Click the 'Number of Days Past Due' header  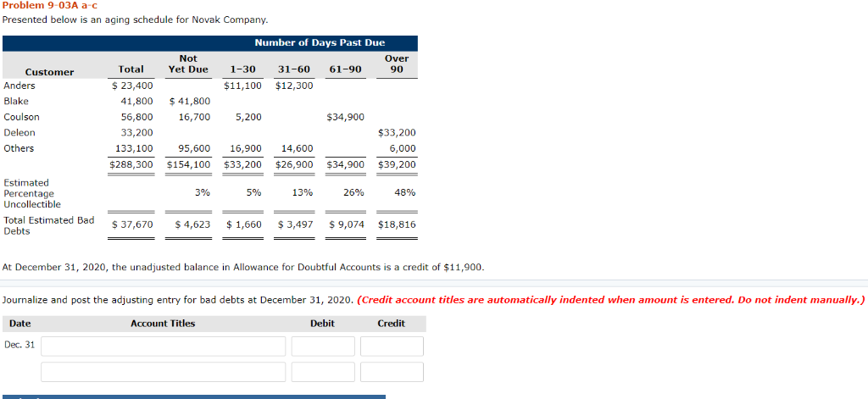[320, 42]
